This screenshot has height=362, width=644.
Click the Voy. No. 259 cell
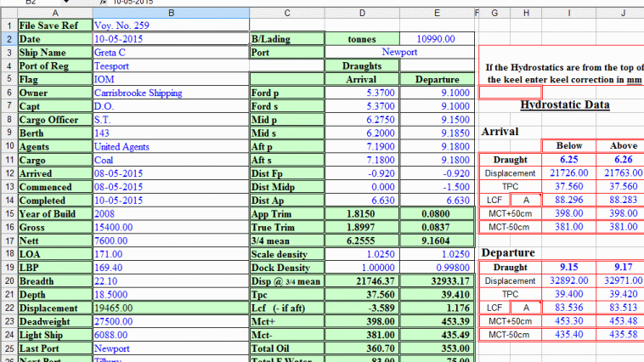pos(170,25)
